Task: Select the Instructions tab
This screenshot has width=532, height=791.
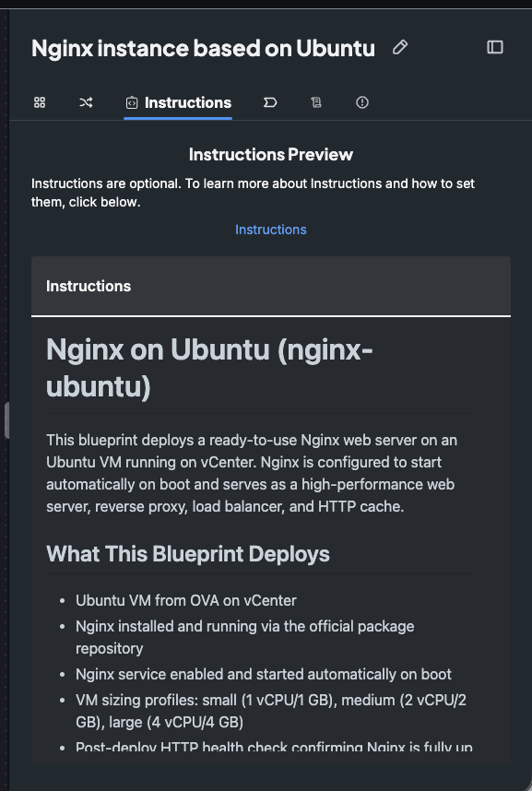Action: 178,103
